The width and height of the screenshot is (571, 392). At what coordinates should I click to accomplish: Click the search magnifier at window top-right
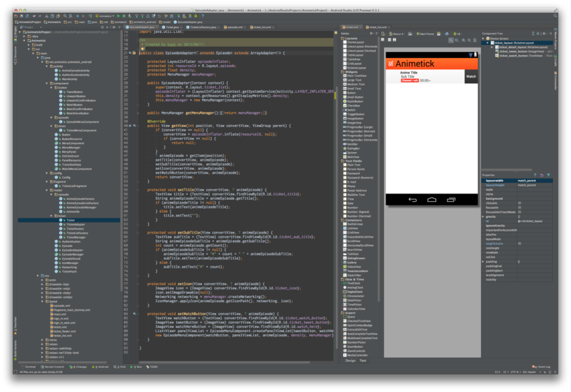(x=555, y=16)
